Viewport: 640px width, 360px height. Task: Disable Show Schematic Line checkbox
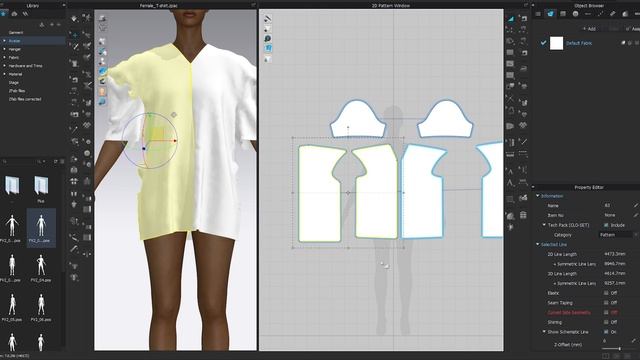606,332
